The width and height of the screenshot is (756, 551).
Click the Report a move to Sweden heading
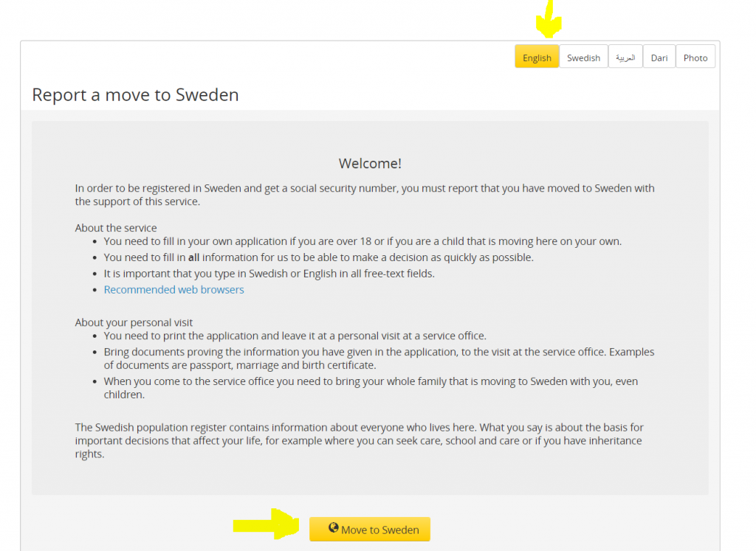(x=136, y=95)
